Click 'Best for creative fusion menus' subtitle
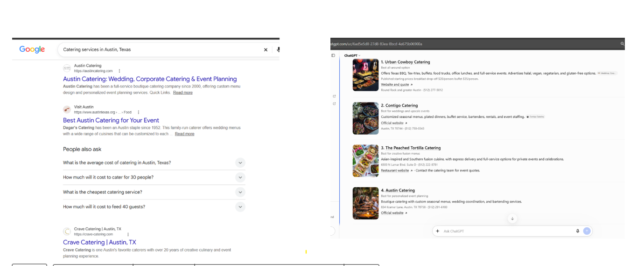The height and width of the screenshot is (266, 644). pyautogui.click(x=400, y=153)
